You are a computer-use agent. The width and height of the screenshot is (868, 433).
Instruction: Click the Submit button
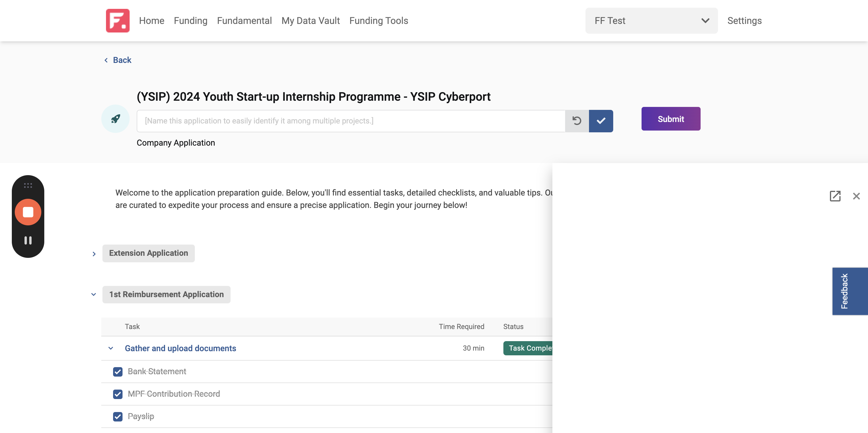(x=671, y=119)
